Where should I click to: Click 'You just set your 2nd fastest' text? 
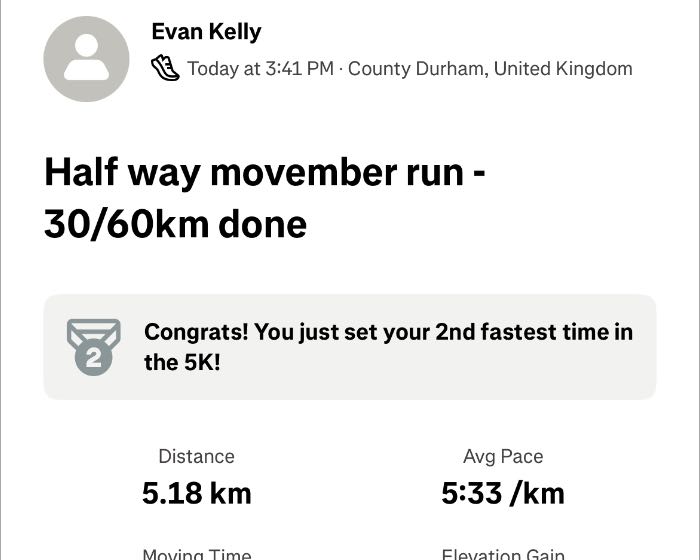(400, 332)
